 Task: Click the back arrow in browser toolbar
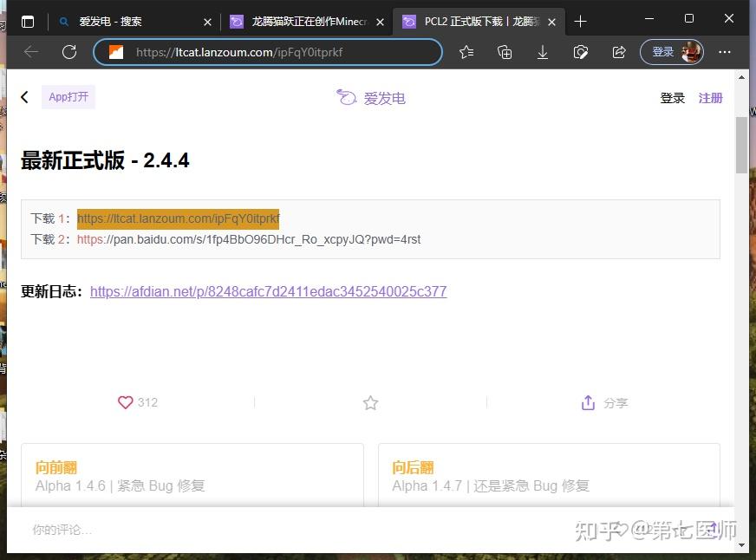pos(31,52)
